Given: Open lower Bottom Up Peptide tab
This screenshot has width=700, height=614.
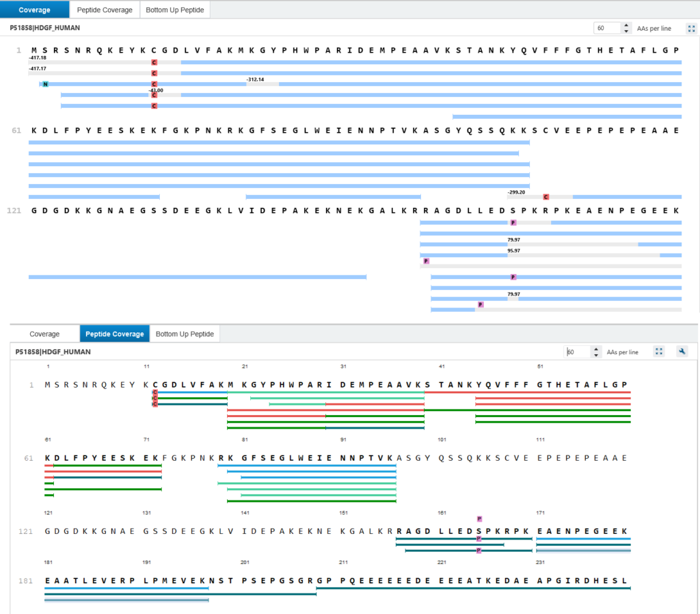Looking at the screenshot, I should [185, 334].
